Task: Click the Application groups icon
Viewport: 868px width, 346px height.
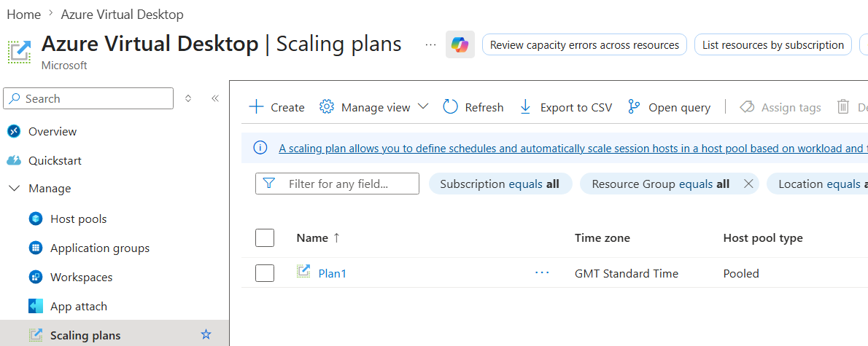Action: [36, 248]
